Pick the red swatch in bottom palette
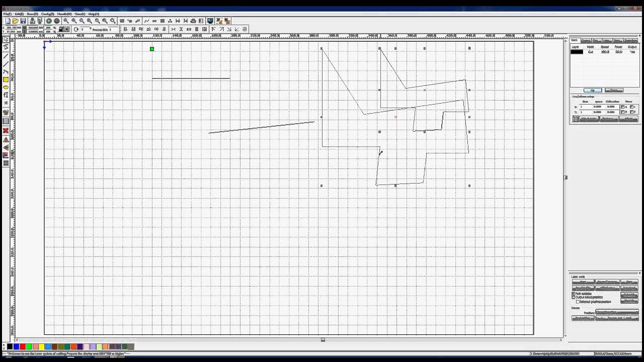644x362 pixels. pyautogui.click(x=23, y=346)
